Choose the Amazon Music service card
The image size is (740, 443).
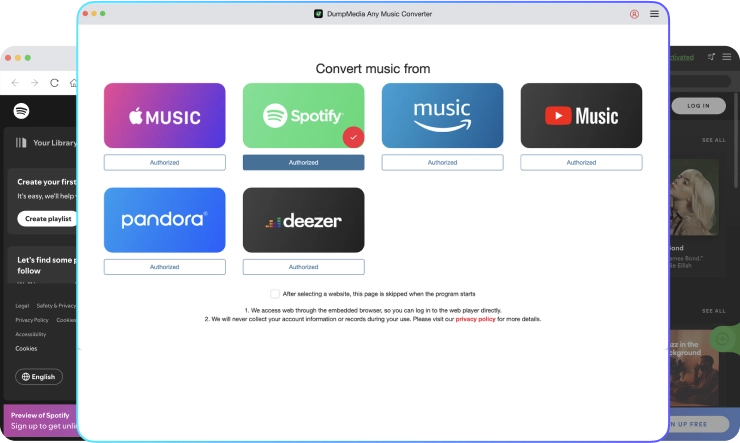[442, 116]
